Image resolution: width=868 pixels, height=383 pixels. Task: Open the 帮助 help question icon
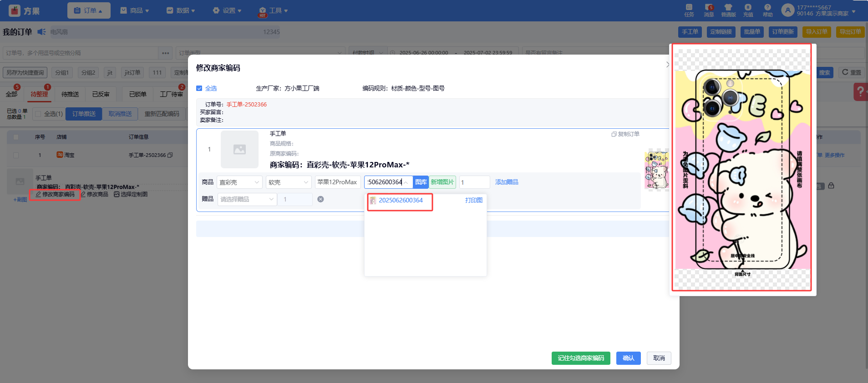click(767, 10)
